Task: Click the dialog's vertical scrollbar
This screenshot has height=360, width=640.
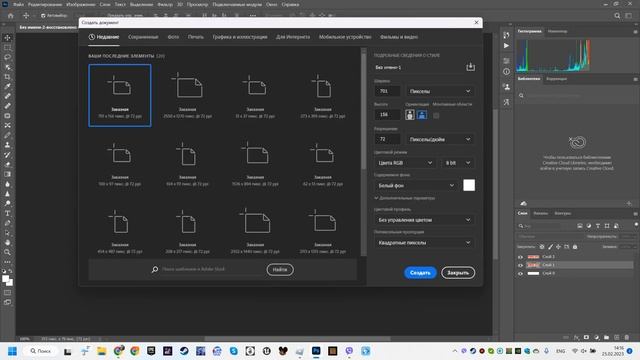Action: click(x=364, y=110)
